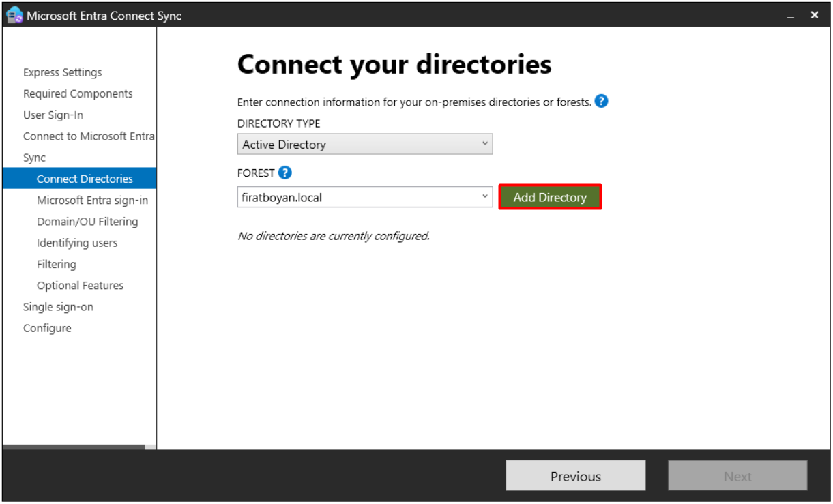This screenshot has width=833, height=504.
Task: Open the Filtering step
Action: (57, 264)
